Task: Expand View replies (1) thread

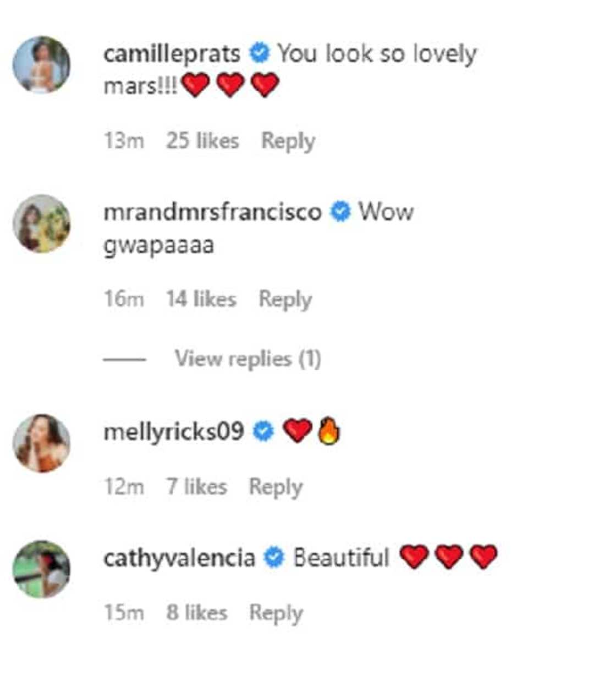Action: 248,359
